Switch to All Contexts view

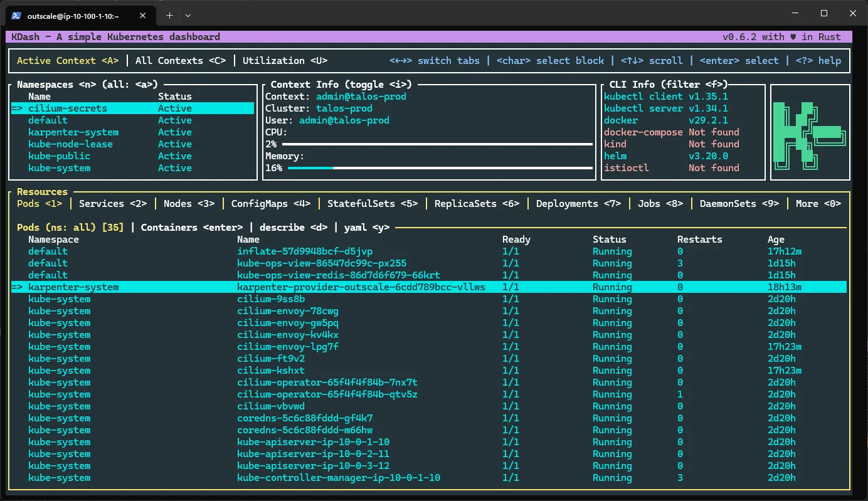click(181, 60)
